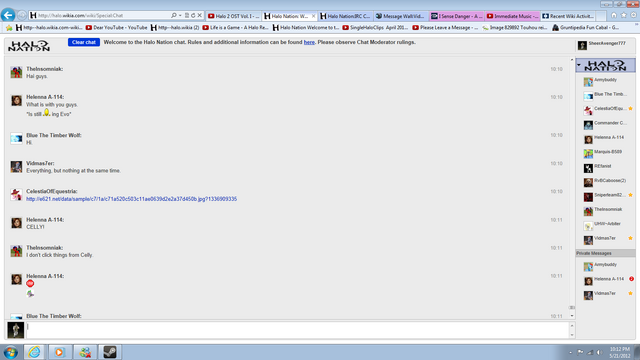Select TheInsomniak in user list

tap(606, 210)
